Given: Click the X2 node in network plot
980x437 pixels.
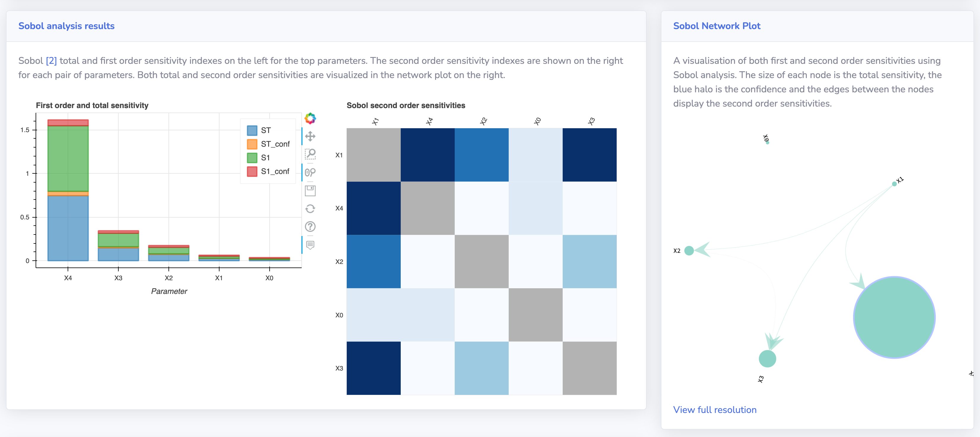Looking at the screenshot, I should tap(689, 251).
